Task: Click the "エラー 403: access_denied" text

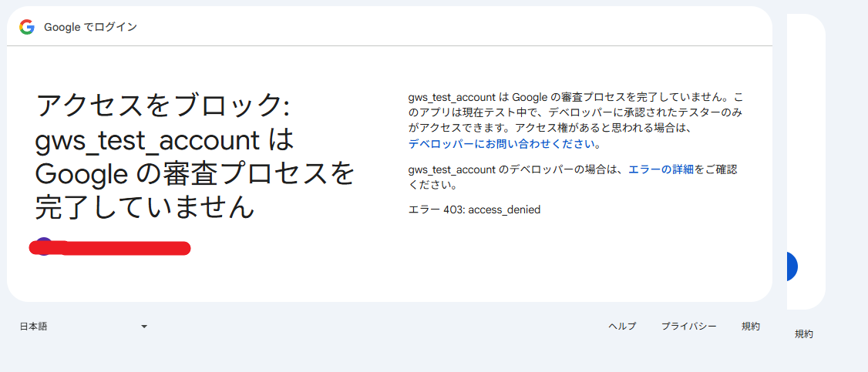Action: point(474,209)
